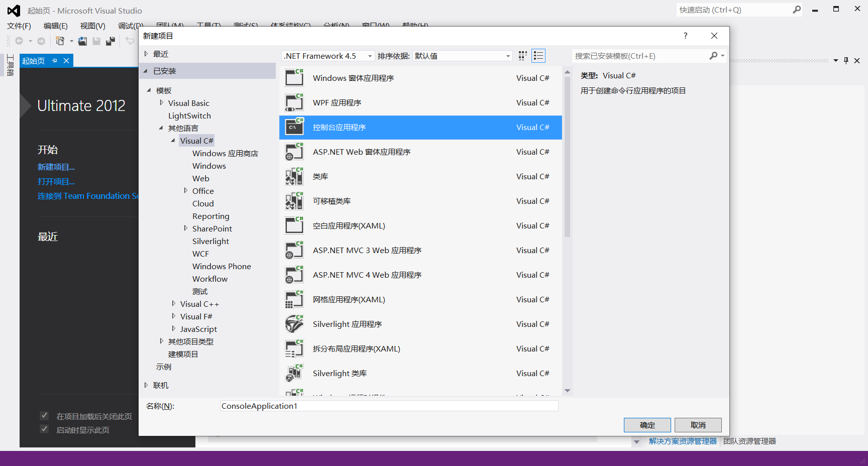
Task: Open the 工具箱 side tab
Action: click(x=10, y=65)
